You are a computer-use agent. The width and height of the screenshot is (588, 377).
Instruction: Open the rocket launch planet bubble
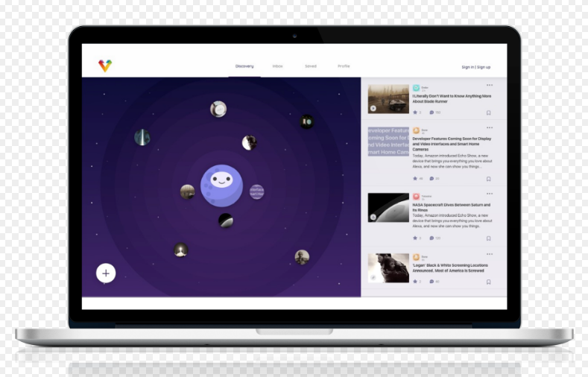[x=181, y=250]
